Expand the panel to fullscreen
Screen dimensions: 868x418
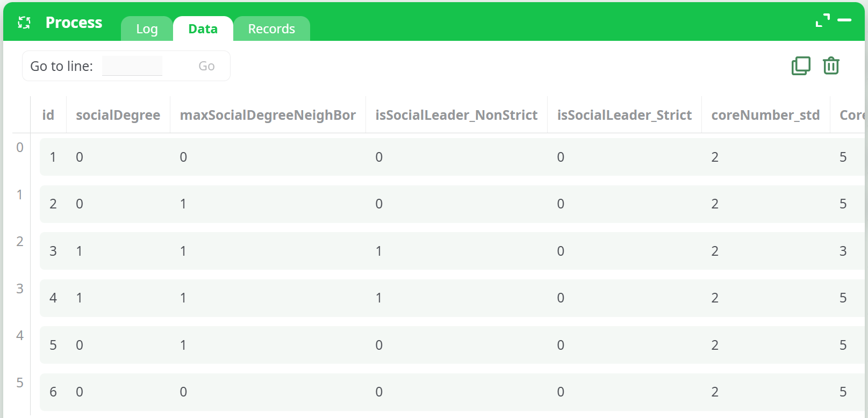[822, 20]
